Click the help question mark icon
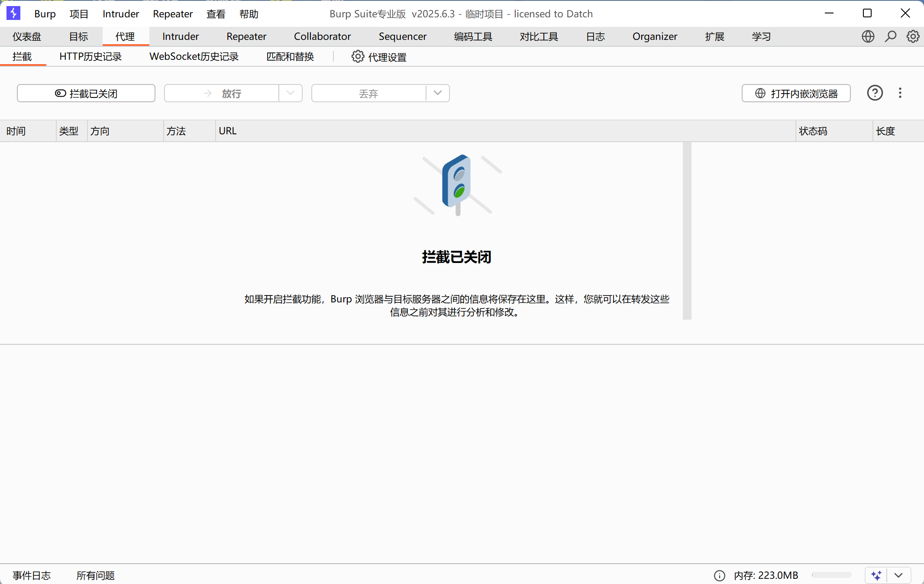 pos(875,93)
